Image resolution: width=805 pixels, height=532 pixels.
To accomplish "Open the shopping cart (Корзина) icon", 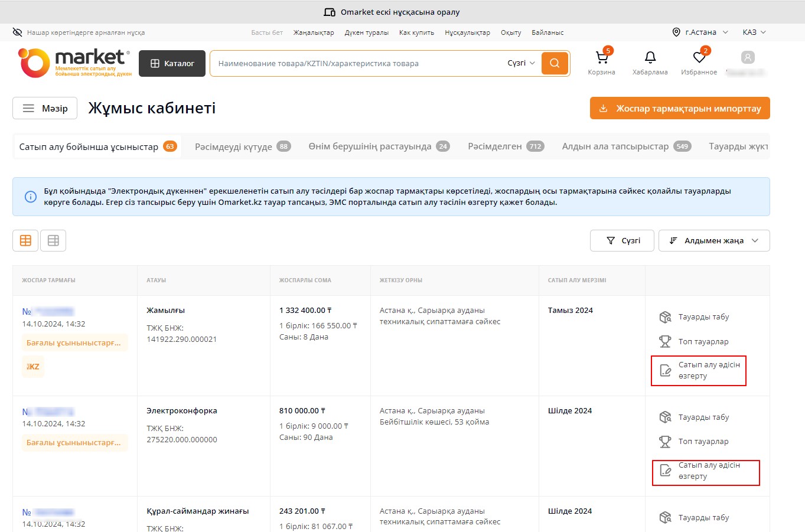I will point(601,58).
